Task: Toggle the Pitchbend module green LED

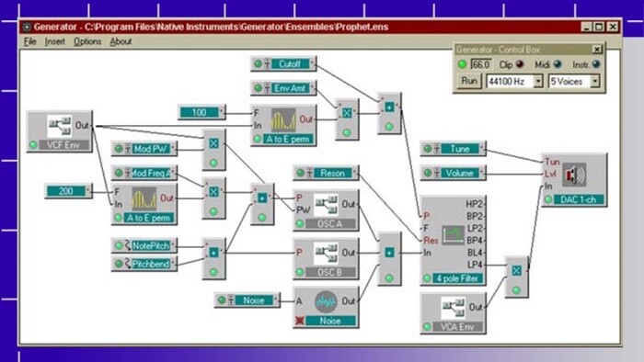Action: coord(119,264)
